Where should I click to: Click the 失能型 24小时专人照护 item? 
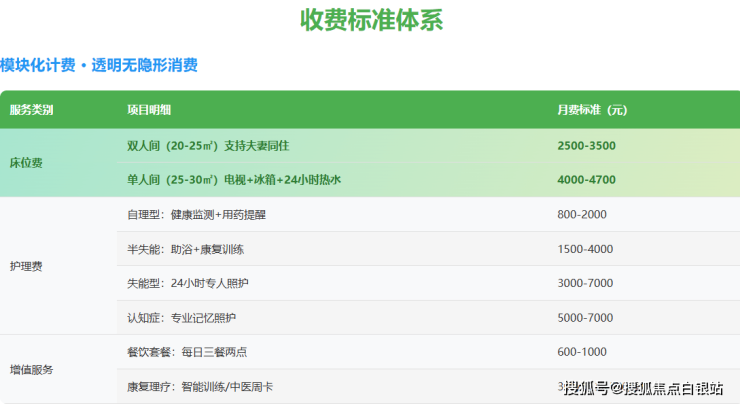pos(187,284)
